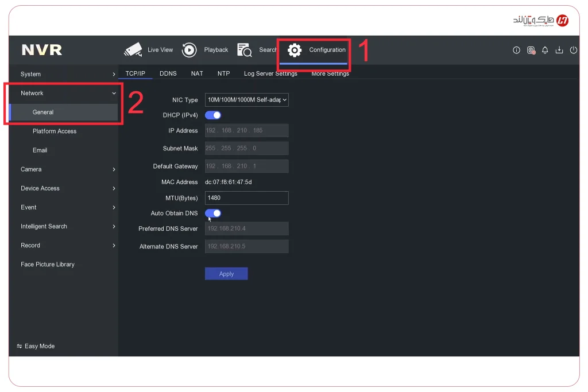Click the MTU(Bytes) input field
Image resolution: width=588 pixels, height=392 pixels.
coord(246,197)
